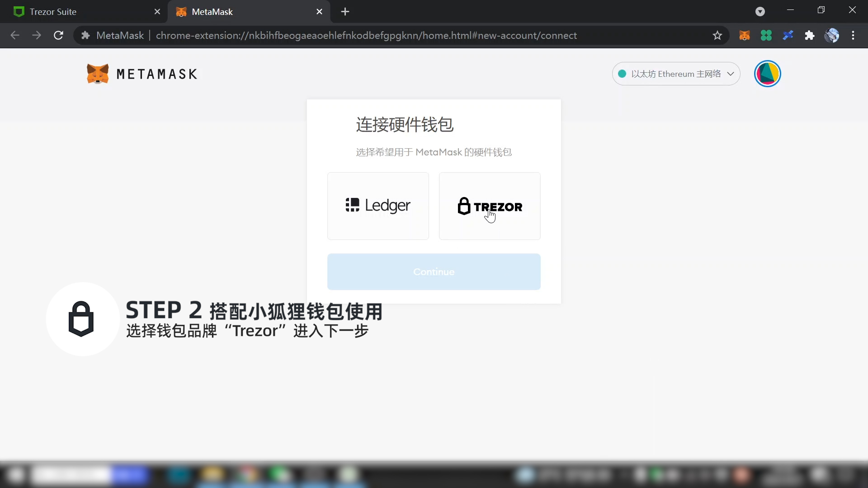Close the Trezor Suite tab
The image size is (868, 488).
click(157, 12)
